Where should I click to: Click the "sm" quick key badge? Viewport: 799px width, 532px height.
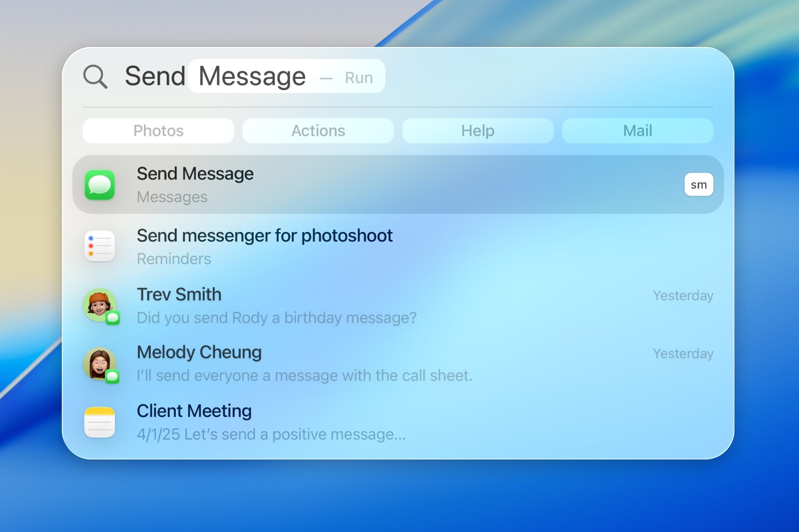tap(698, 185)
